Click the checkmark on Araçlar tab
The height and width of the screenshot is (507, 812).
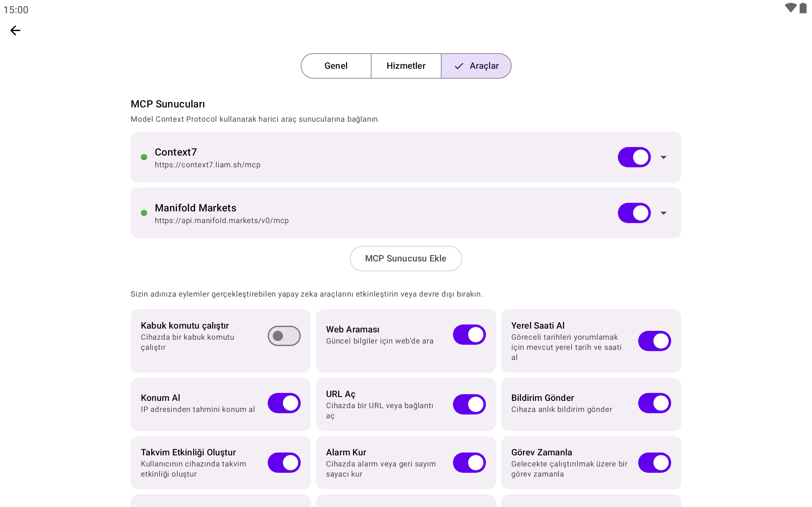point(459,66)
